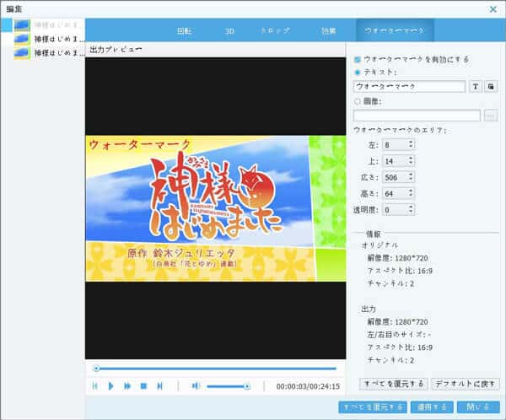This screenshot has height=420, width=506.
Task: Adjust the 透明度 value spinner arrows
Action: point(411,208)
